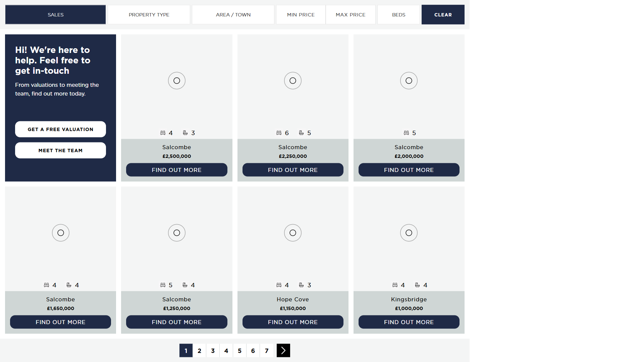The image size is (644, 362).
Task: Select the Sales tab
Action: click(55, 15)
